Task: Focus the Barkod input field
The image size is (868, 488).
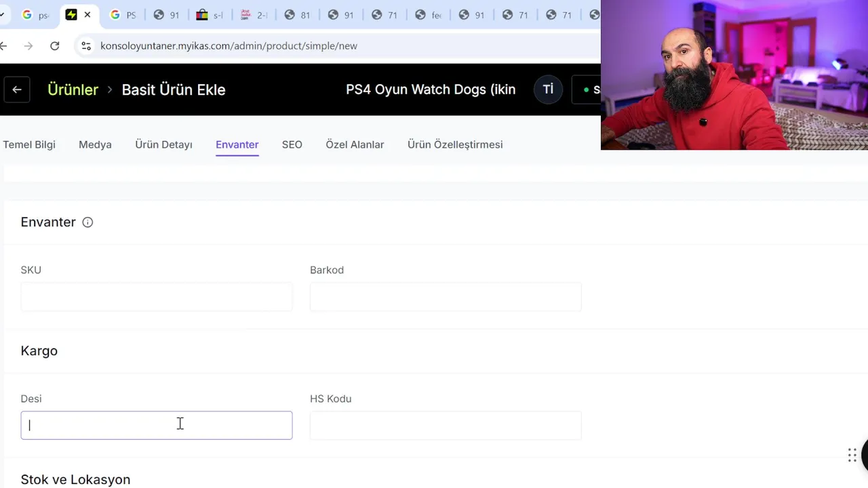Action: (446, 297)
